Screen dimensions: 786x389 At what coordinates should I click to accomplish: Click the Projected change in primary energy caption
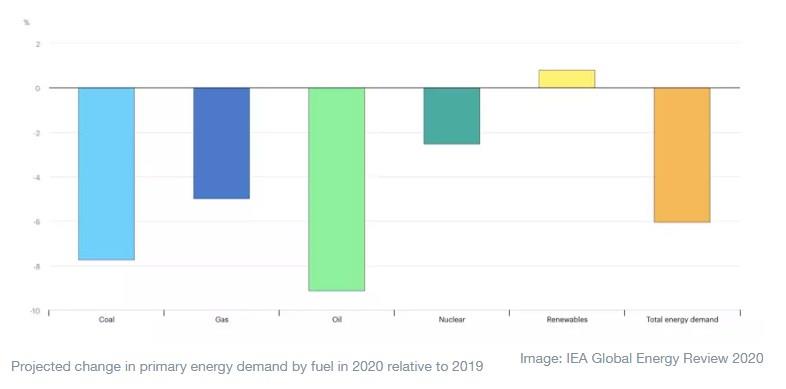(x=247, y=366)
